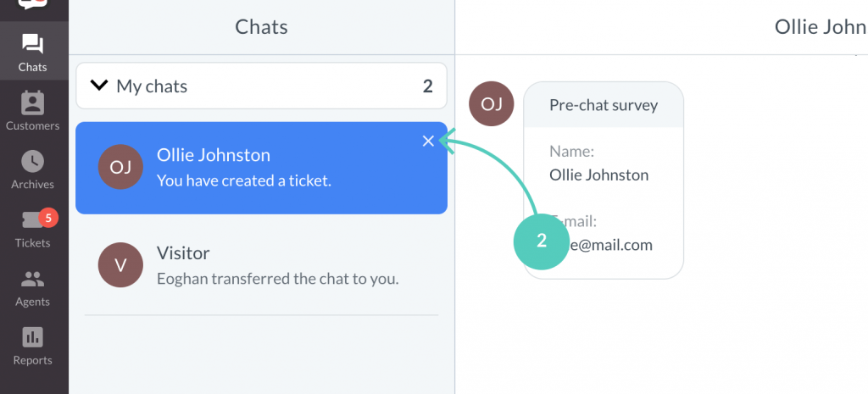Click the green step 2 marker
868x394 pixels.
(x=542, y=241)
